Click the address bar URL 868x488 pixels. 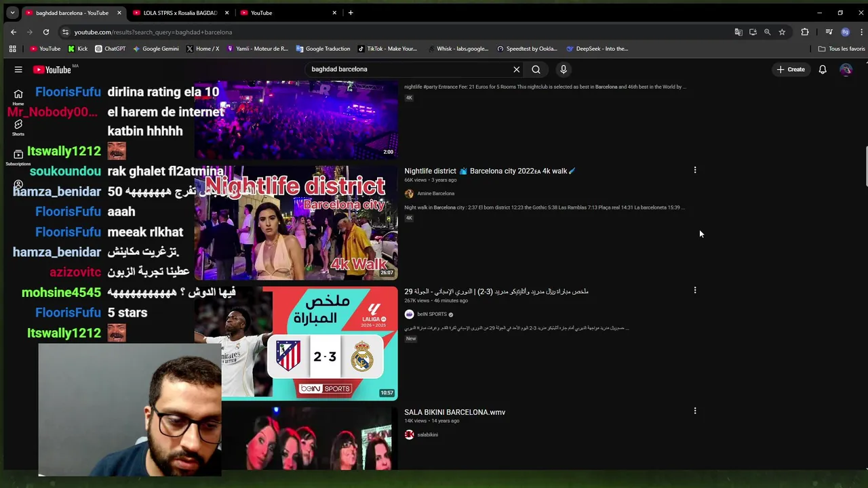[153, 32]
